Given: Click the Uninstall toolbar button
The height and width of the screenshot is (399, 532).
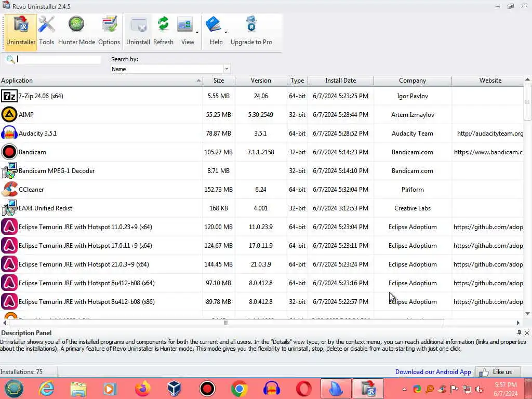Looking at the screenshot, I should (138, 32).
